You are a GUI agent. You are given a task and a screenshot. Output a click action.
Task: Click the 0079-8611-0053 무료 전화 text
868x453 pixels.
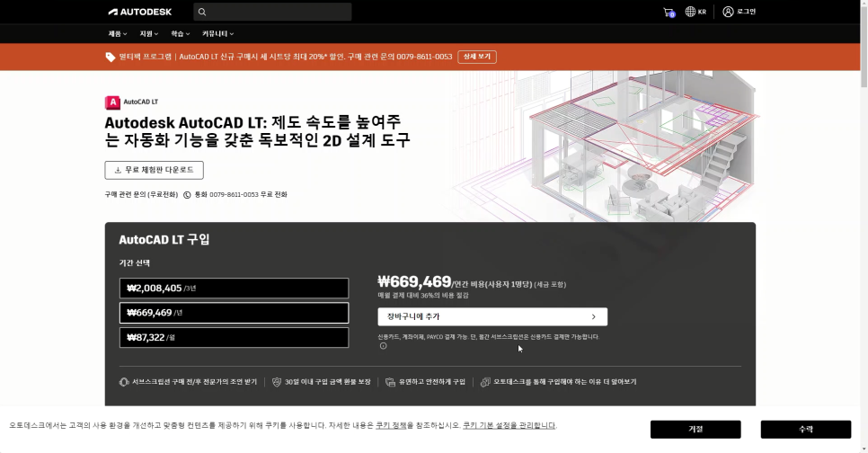click(x=248, y=195)
